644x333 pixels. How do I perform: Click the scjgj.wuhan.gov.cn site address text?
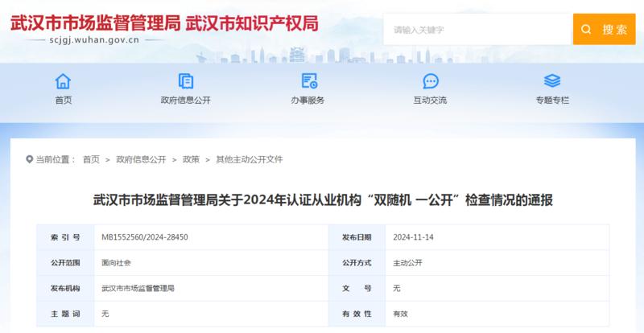coord(94,40)
